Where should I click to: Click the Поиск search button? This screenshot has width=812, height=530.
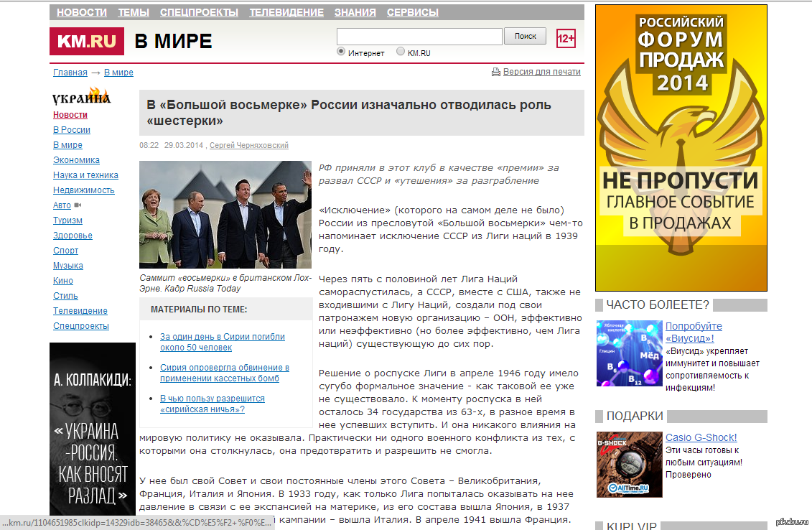click(525, 36)
